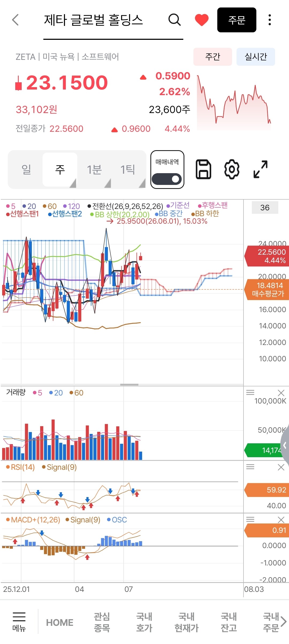Switch chart to 주 weekly tab
The width and height of the screenshot is (289, 644).
click(60, 169)
